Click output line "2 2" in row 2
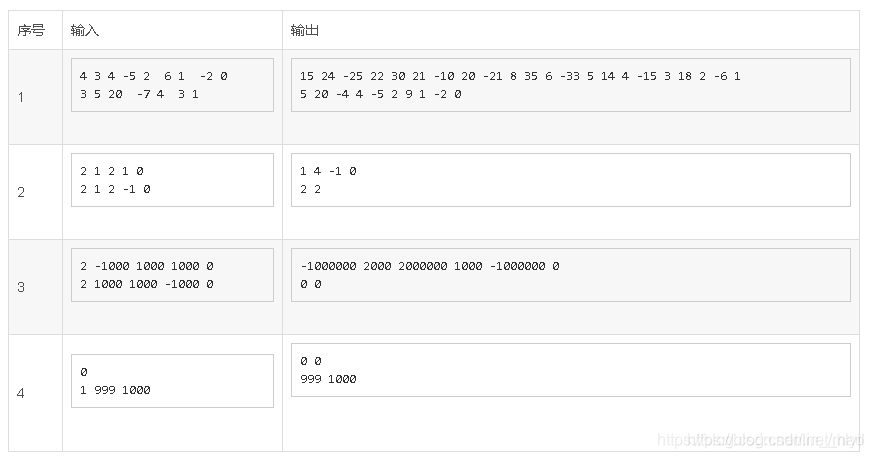This screenshot has width=873, height=458. click(x=310, y=189)
